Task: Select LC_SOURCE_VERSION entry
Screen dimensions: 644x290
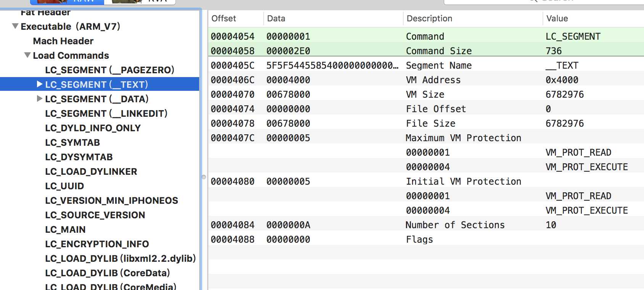Action: click(x=95, y=215)
